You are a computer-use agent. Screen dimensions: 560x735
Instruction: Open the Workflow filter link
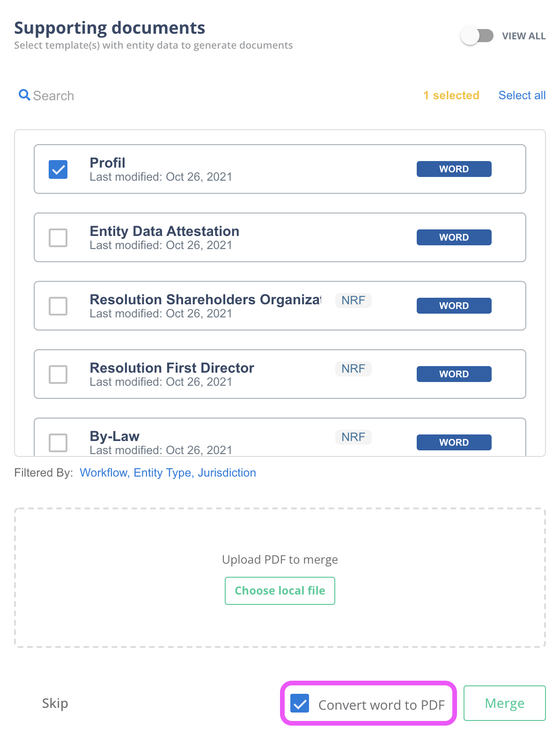coord(103,473)
